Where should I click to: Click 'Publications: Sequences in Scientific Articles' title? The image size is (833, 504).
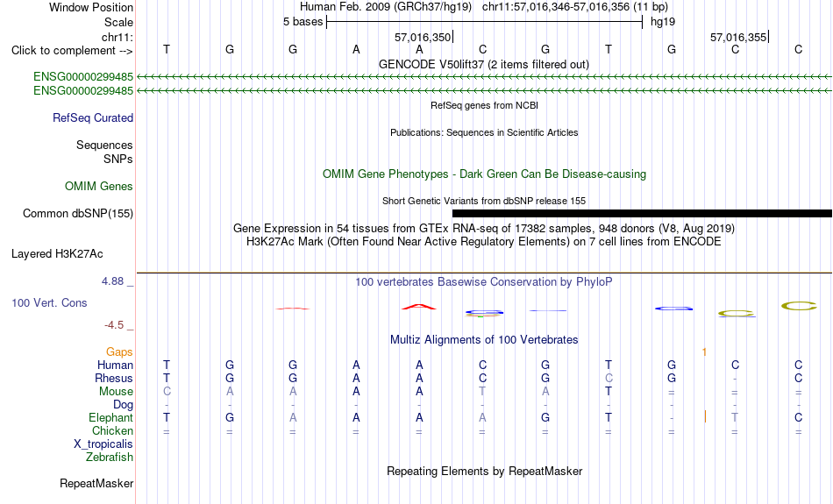pyautogui.click(x=484, y=132)
